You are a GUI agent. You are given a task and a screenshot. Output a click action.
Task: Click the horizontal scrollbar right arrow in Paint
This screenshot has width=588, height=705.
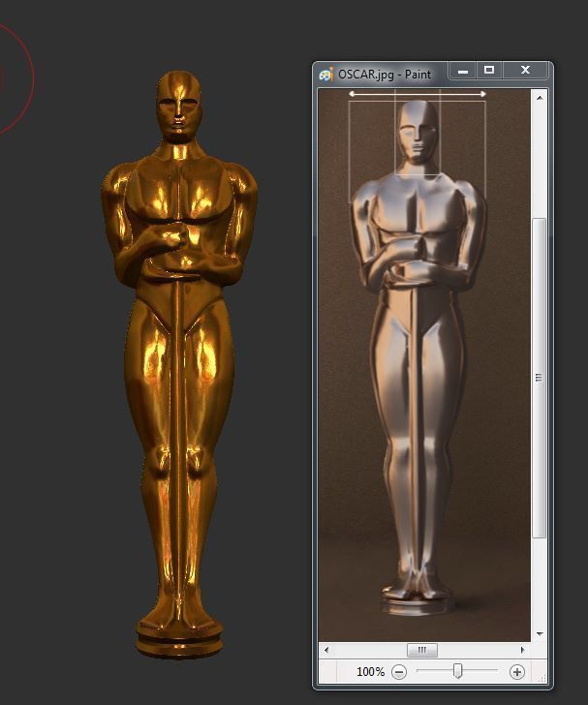pos(523,650)
